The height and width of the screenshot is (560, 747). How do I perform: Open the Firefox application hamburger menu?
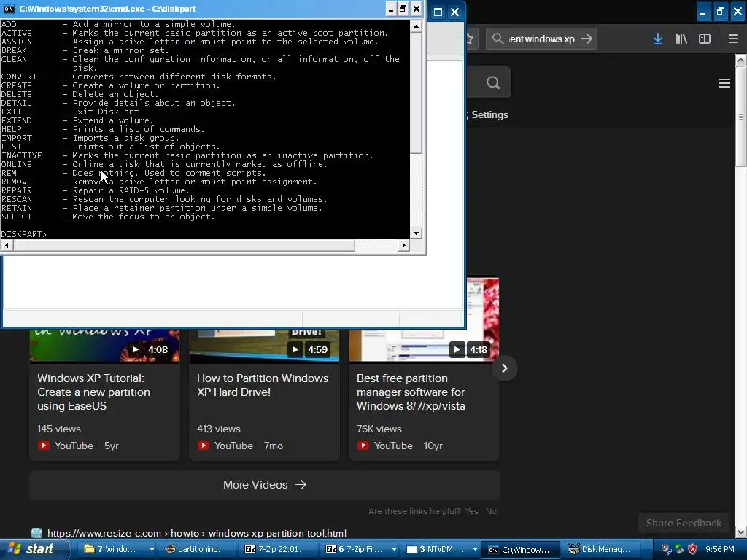(x=732, y=39)
